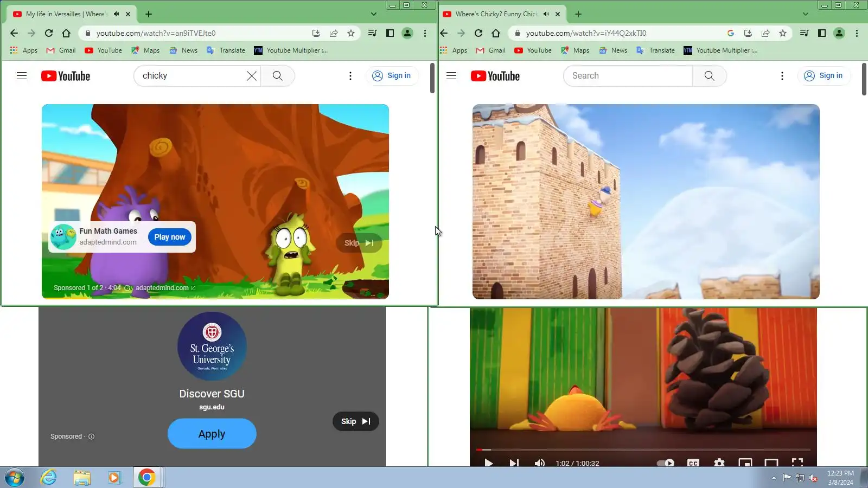
Task: Open the Chrome menu in the Where's Chicky window
Action: pos(857,33)
